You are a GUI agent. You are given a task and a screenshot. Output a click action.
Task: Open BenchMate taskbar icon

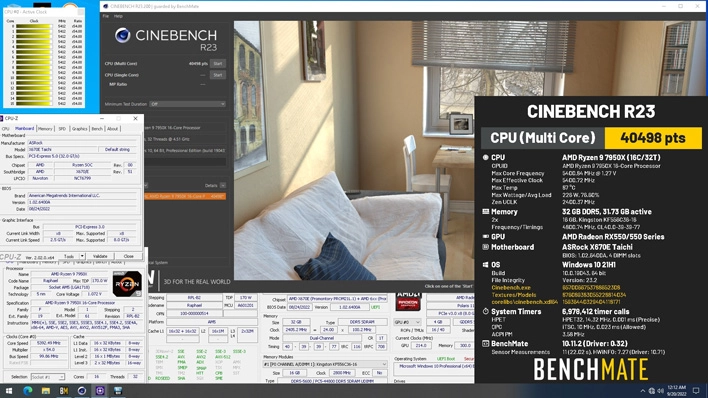[64, 391]
